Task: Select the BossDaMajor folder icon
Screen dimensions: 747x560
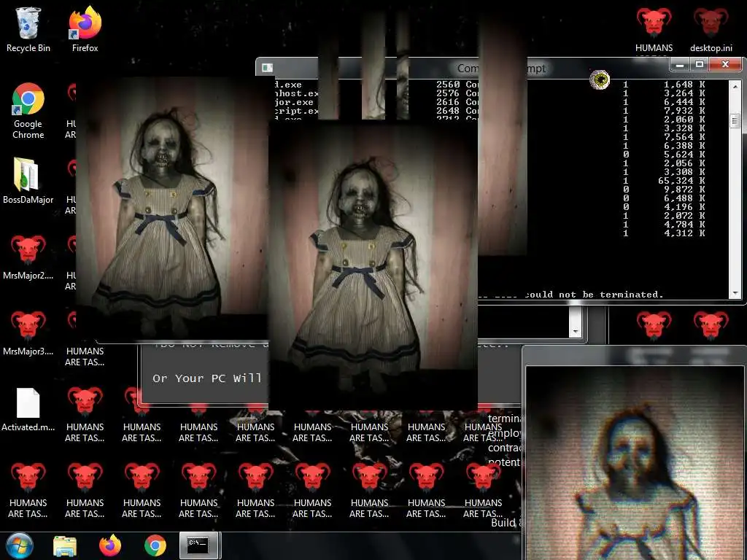Action: 28,181
